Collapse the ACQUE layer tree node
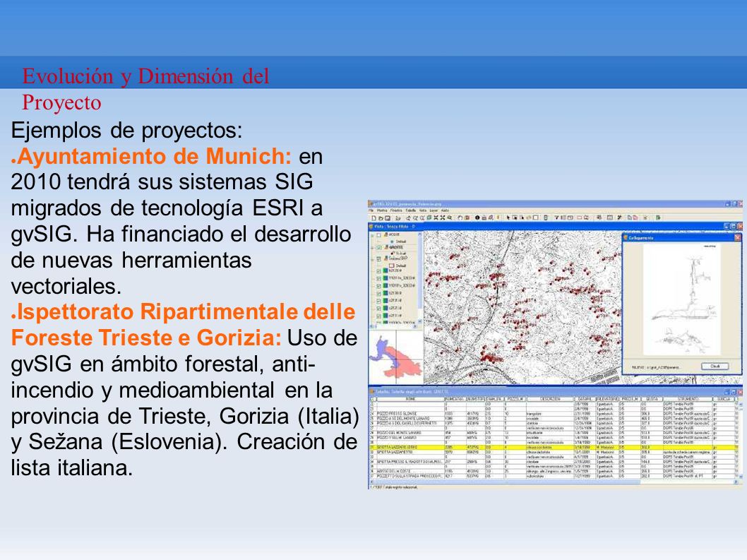This screenshot has width=747, height=560. [373, 235]
